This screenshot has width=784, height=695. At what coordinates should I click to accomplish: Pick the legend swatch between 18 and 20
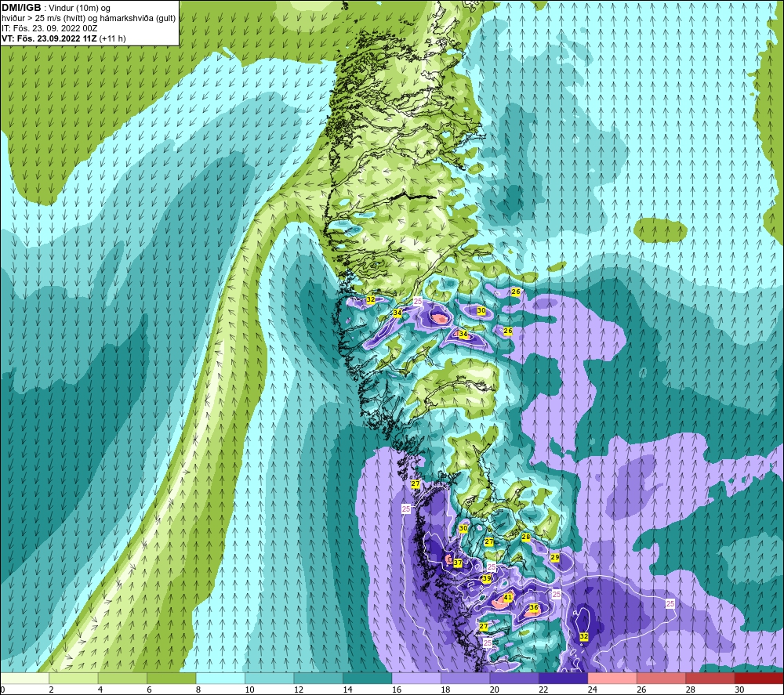pos(466,679)
